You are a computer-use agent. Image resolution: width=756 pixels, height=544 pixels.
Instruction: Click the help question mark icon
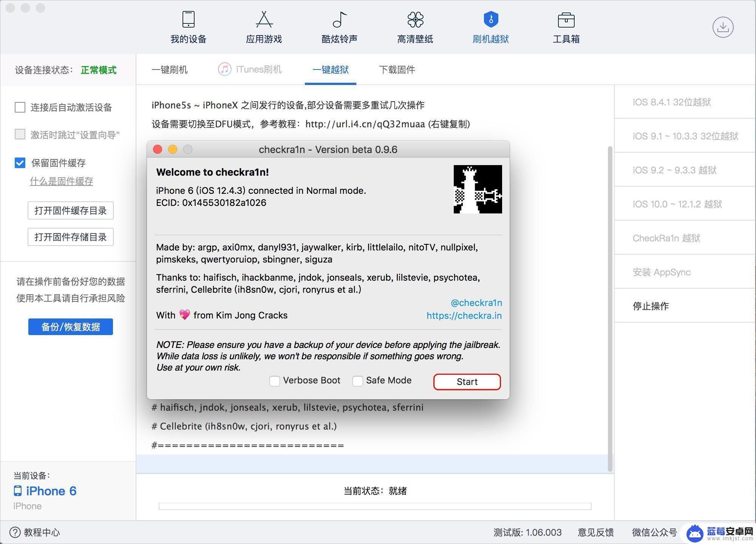tap(15, 532)
